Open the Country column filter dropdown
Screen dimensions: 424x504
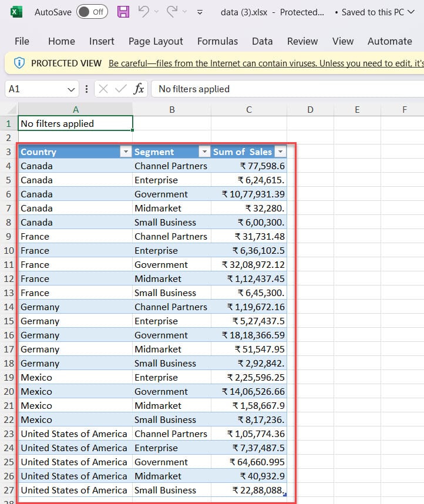click(126, 152)
